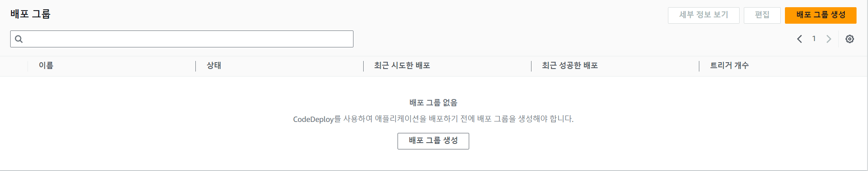Click the 최근 시도한 배포 column header
Viewport: 868px width, 171px height.
(x=402, y=66)
